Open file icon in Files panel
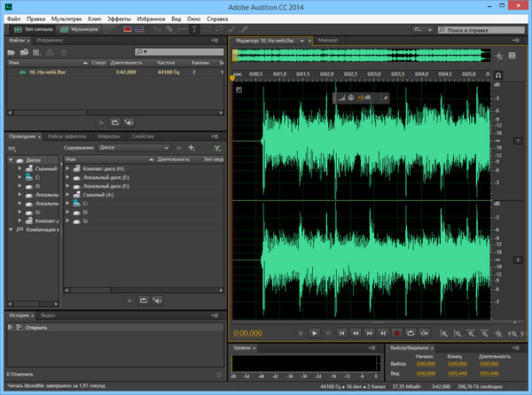 coord(12,52)
